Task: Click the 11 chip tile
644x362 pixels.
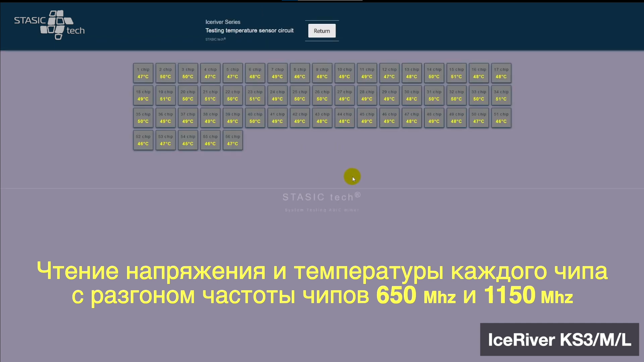Action: point(367,73)
